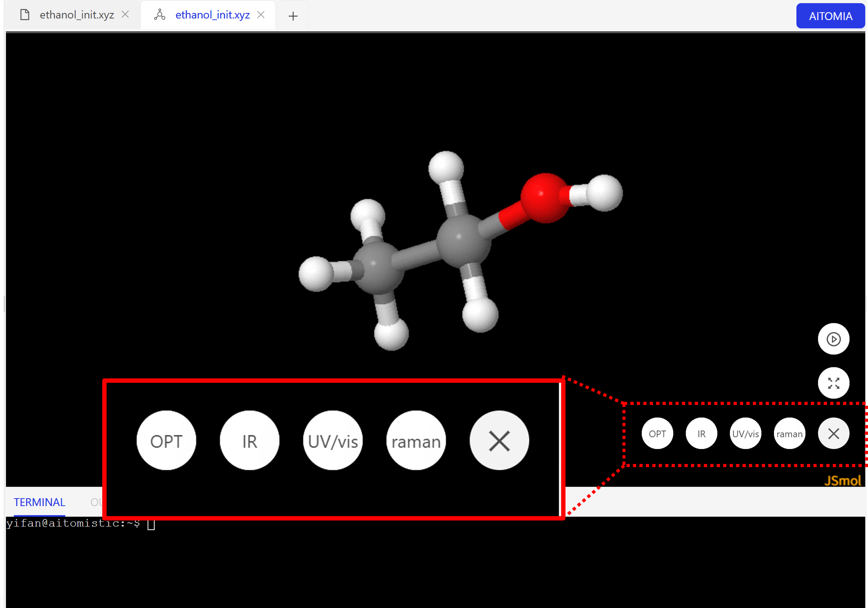Click the enlarged X circle
The image size is (868, 608).
point(499,441)
